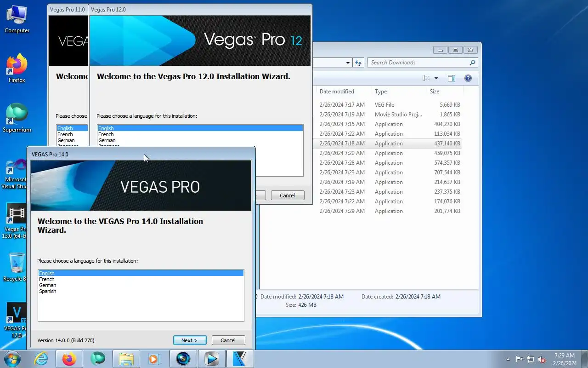
Task: Show hidden system tray icons
Action: [508, 359]
